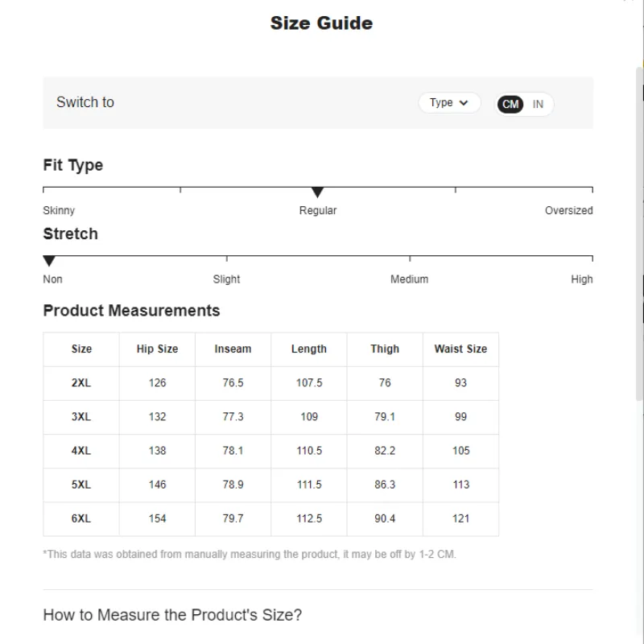The height and width of the screenshot is (644, 644).
Task: Open the Type dropdown
Action: coord(449,103)
